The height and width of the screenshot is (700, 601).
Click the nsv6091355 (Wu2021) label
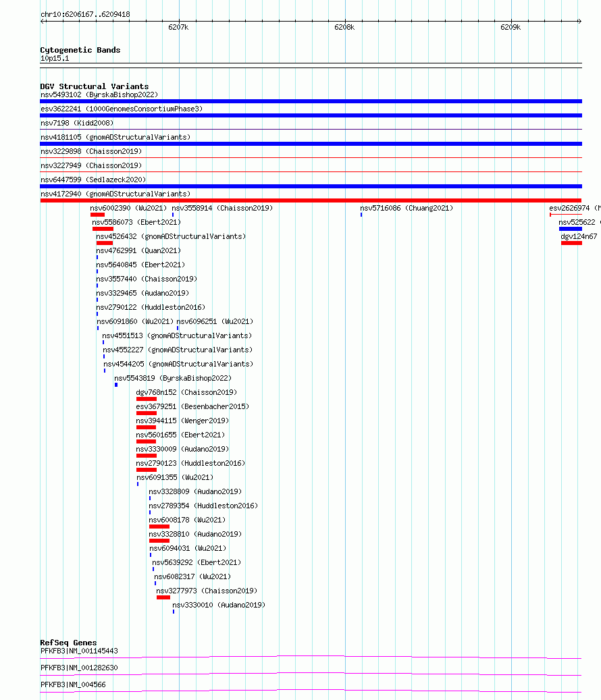click(x=175, y=478)
